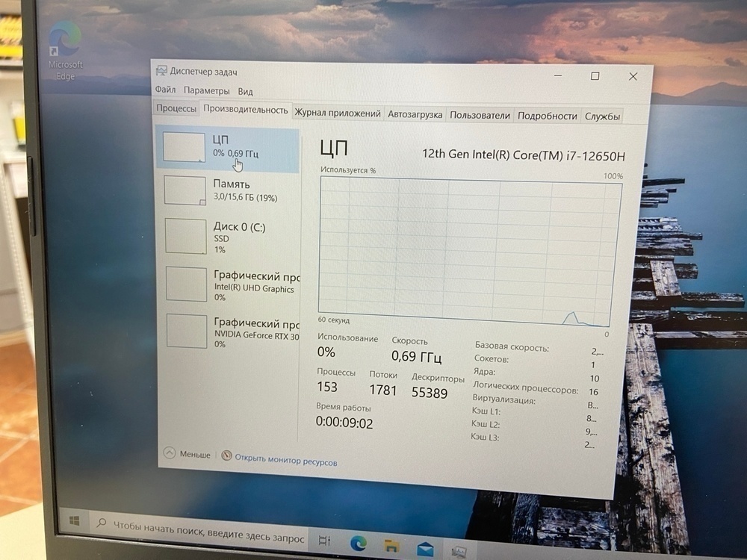The image size is (747, 560).
Task: Click the 153 processes value
Action: [327, 387]
